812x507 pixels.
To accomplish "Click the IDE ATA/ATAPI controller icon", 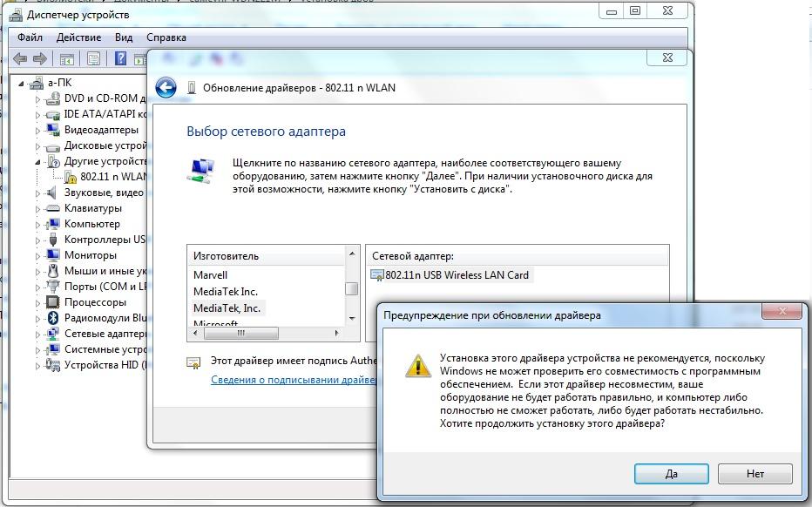I will 53,114.
